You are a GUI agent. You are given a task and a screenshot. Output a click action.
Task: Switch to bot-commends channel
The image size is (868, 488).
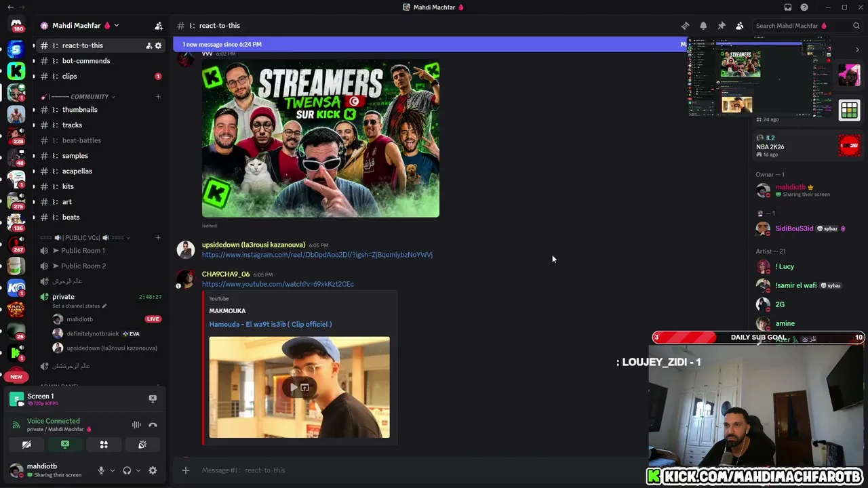tap(101, 61)
